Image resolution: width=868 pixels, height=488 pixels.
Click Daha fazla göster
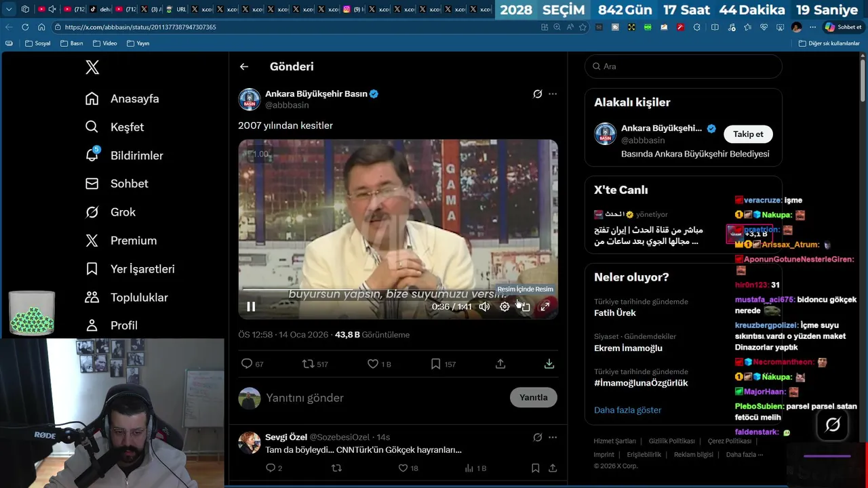pyautogui.click(x=627, y=410)
